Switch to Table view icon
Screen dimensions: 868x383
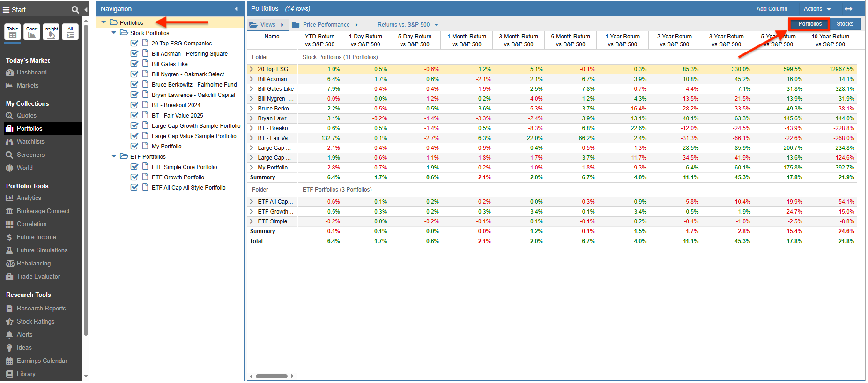point(13,32)
